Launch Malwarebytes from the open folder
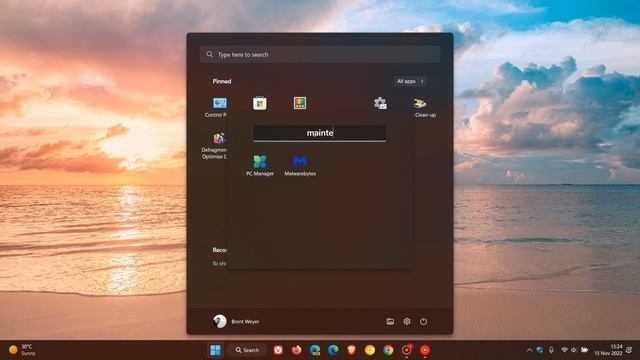The width and height of the screenshot is (640, 360). pos(300,165)
